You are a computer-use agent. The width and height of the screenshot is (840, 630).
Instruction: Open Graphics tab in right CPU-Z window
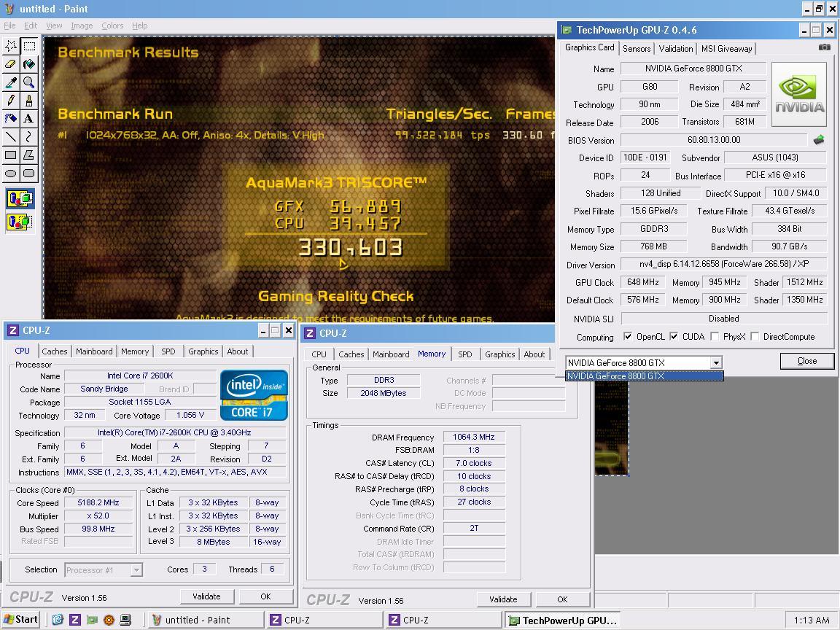499,354
